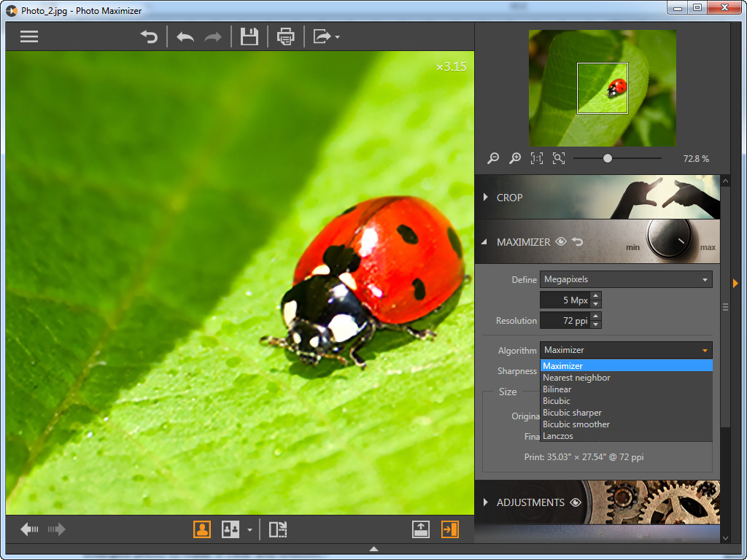Click the 72 ppi resolution field
The height and width of the screenshot is (560, 747).
565,321
